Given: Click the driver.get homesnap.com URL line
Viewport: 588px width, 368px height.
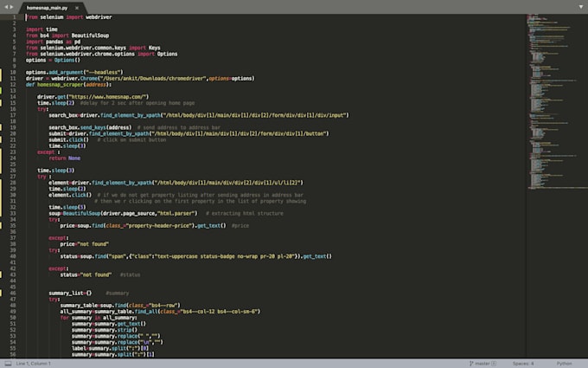Looking at the screenshot, I should 93,96.
